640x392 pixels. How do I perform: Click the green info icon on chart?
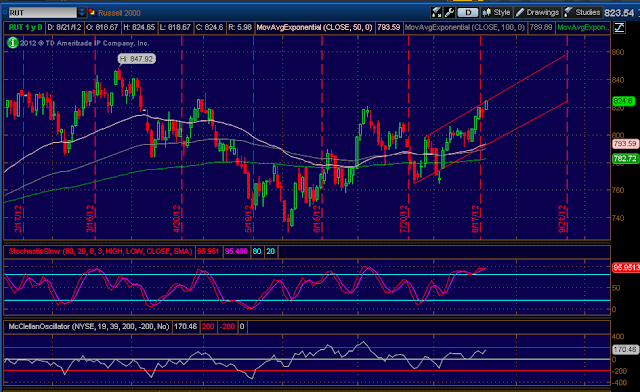click(13, 42)
